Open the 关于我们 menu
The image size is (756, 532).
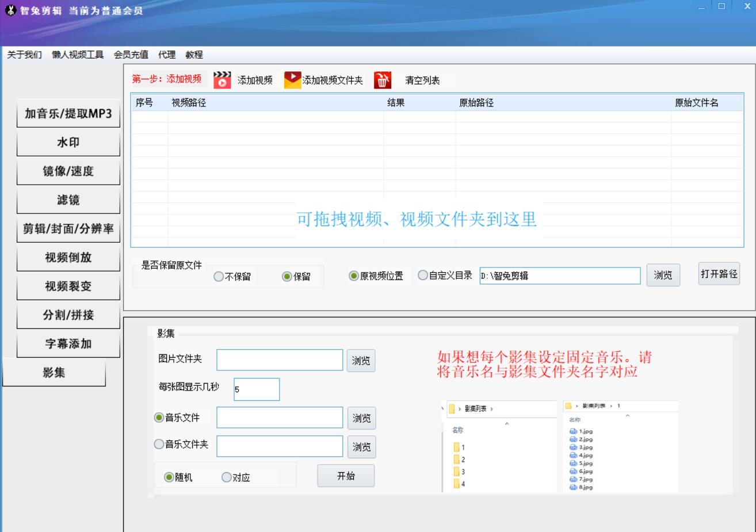pos(24,55)
